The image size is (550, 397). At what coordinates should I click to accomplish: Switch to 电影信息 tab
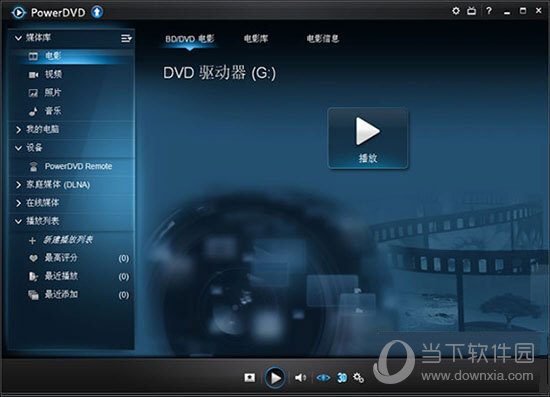(323, 39)
